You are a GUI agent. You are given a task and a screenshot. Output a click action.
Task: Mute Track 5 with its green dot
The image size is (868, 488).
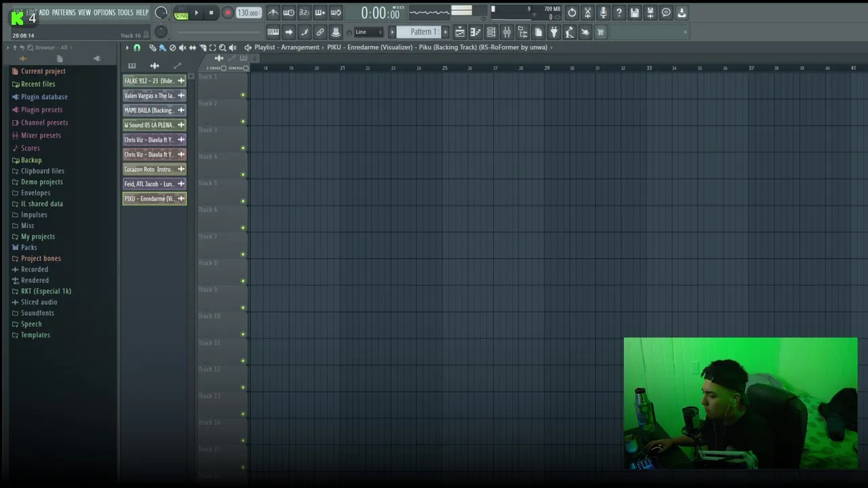point(243,201)
